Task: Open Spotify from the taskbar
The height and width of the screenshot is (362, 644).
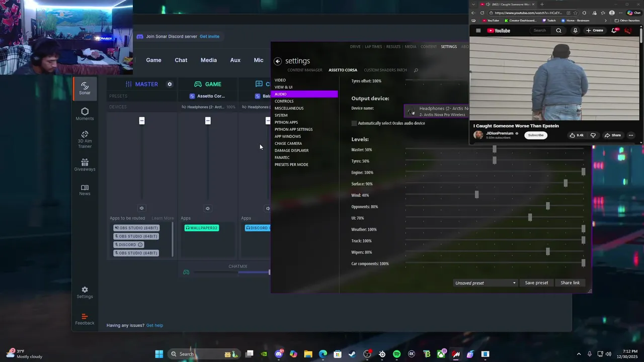Action: (396, 354)
